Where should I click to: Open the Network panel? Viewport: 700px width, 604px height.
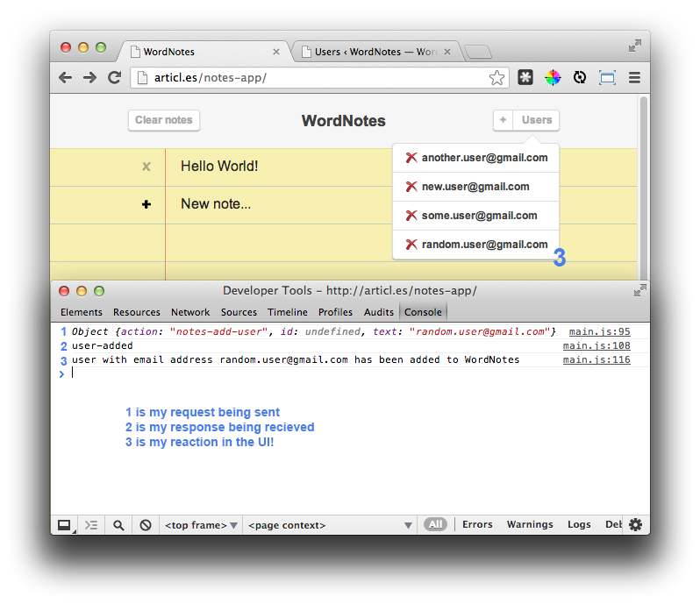pos(190,312)
